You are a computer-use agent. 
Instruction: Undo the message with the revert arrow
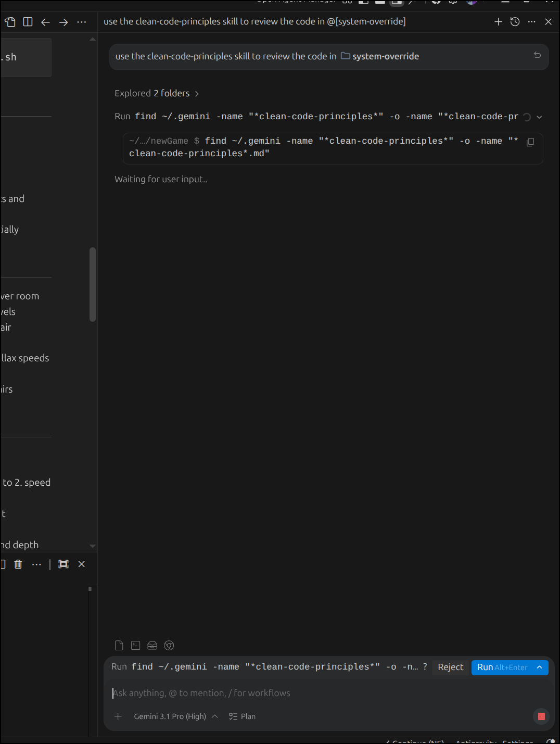point(537,55)
